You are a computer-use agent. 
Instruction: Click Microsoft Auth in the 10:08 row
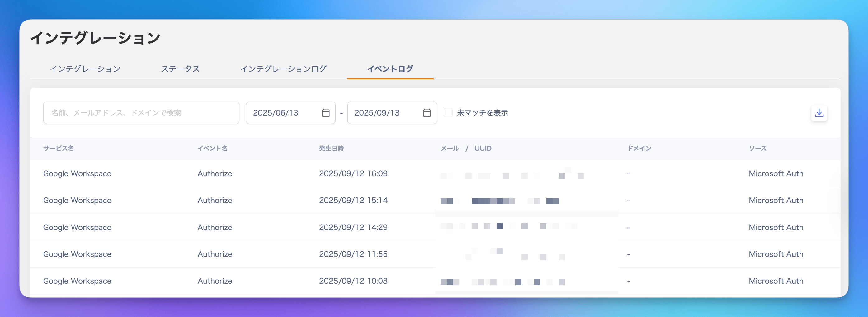[x=776, y=281]
